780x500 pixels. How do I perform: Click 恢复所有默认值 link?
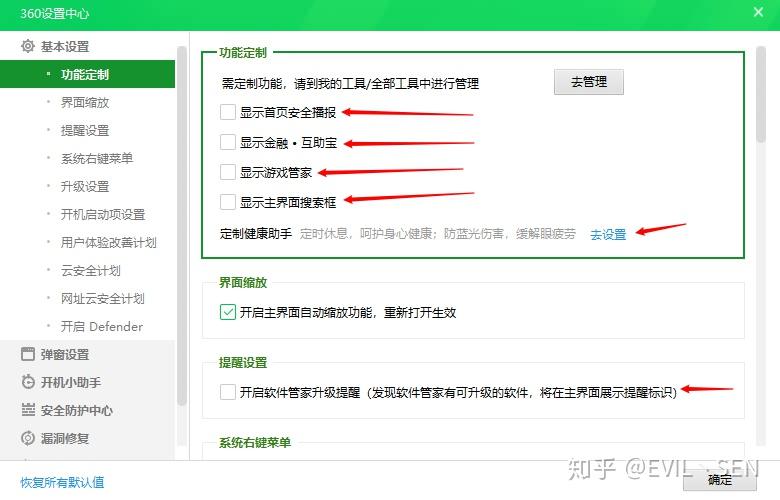click(x=62, y=482)
